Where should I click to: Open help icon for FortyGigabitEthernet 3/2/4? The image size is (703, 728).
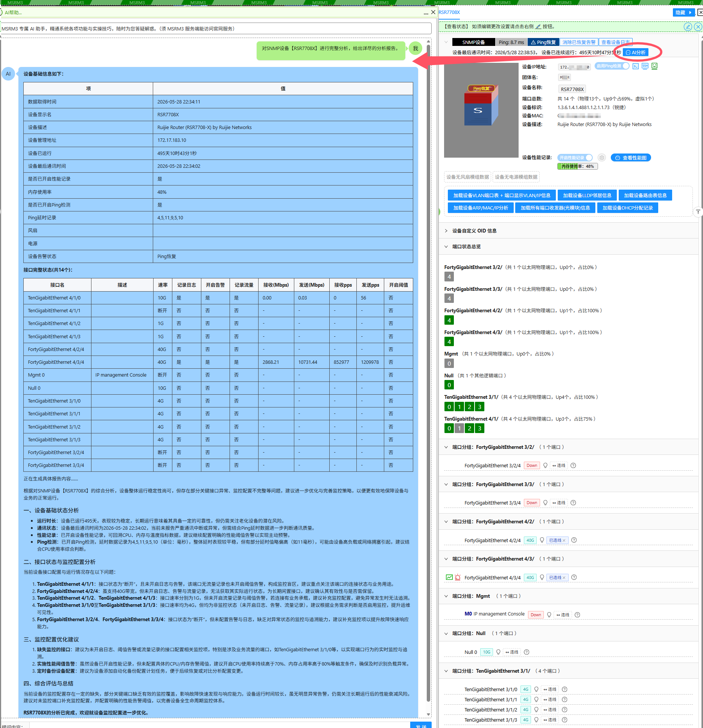tap(573, 465)
